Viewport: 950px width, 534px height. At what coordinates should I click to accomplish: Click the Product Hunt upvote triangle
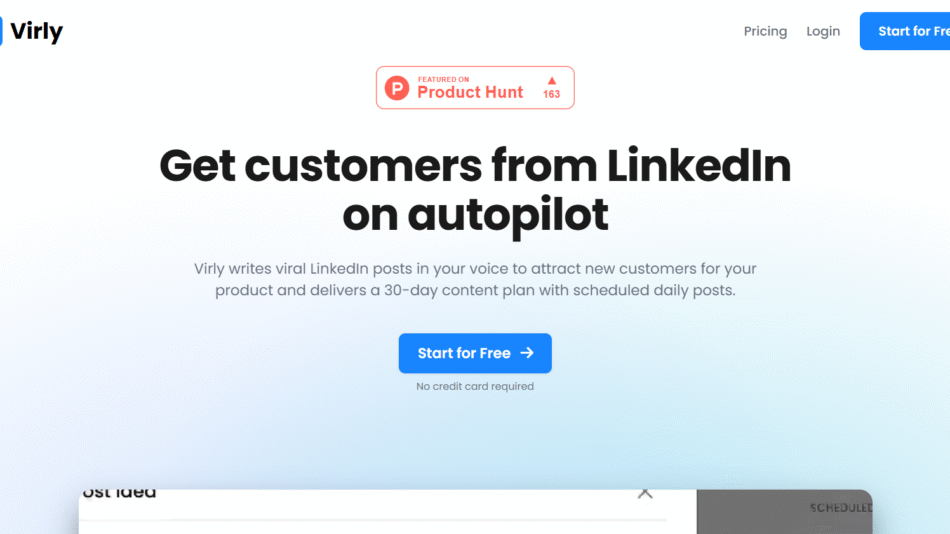coord(551,80)
